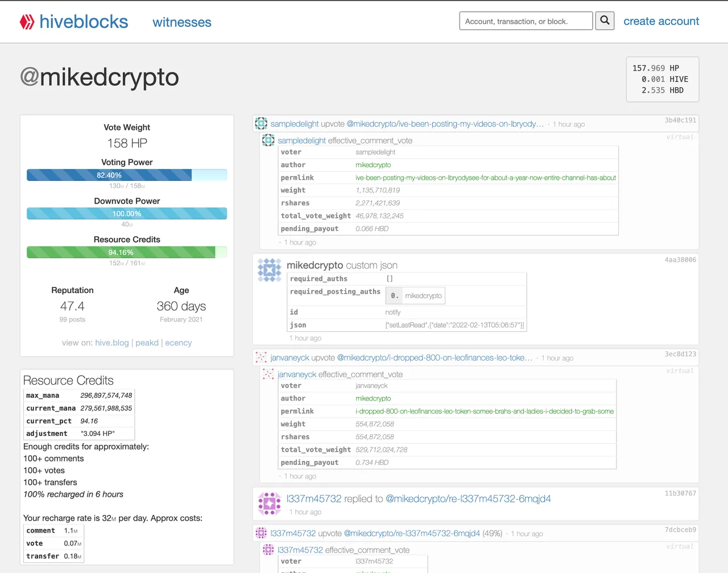728x573 pixels.
Task: Open transaction 3ec8d123
Action: (680, 354)
